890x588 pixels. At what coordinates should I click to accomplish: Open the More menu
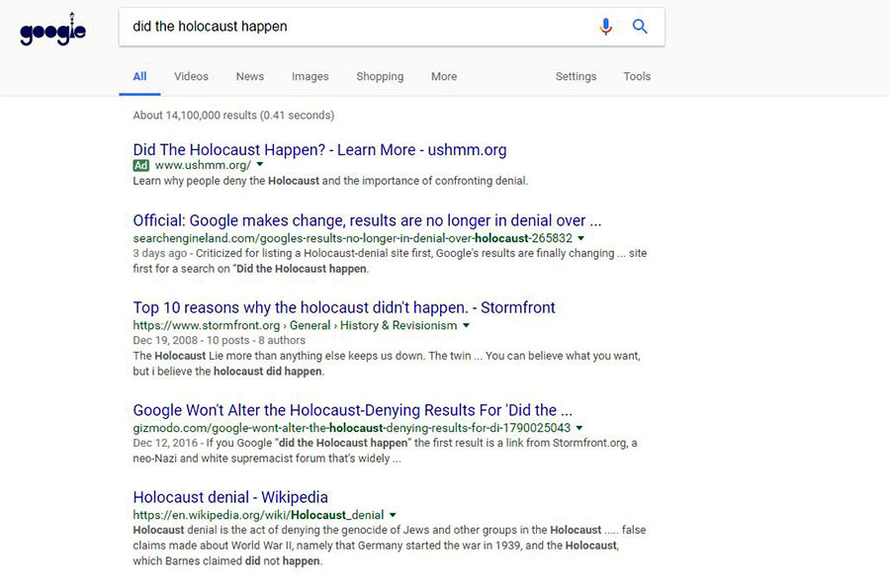point(444,76)
